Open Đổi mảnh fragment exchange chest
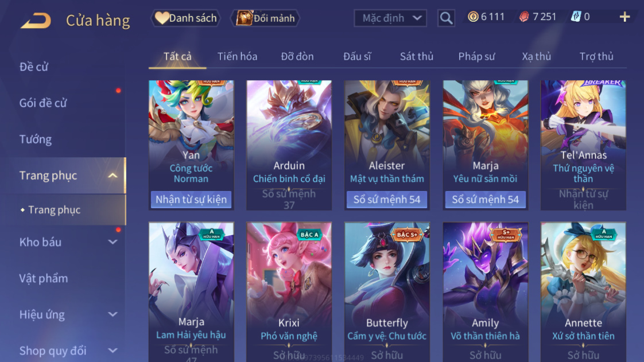644x362 pixels. tap(266, 18)
